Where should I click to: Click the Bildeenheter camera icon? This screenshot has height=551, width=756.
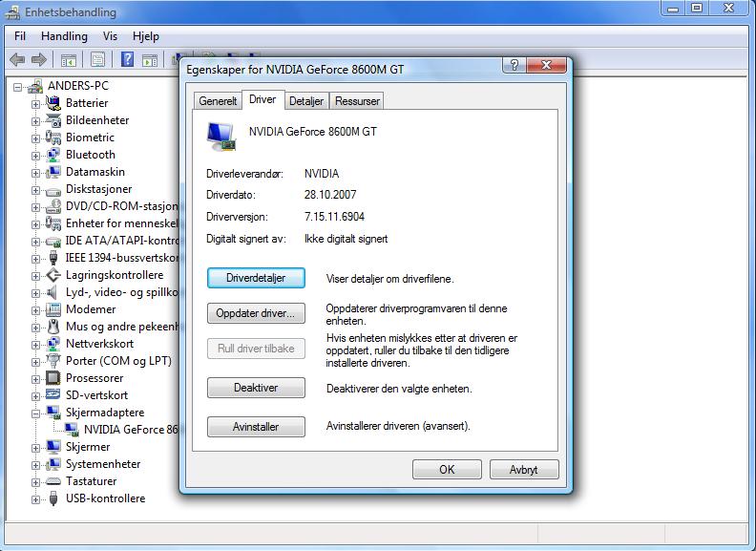pyautogui.click(x=53, y=120)
